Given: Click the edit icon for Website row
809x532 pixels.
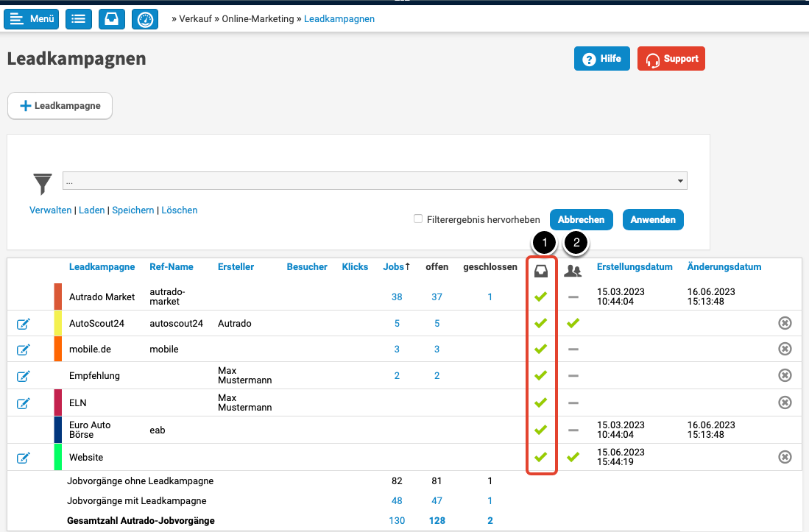Looking at the screenshot, I should [24, 458].
